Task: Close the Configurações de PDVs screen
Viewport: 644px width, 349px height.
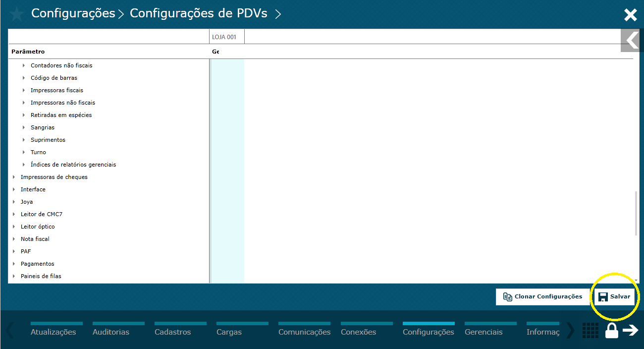Action: click(630, 15)
